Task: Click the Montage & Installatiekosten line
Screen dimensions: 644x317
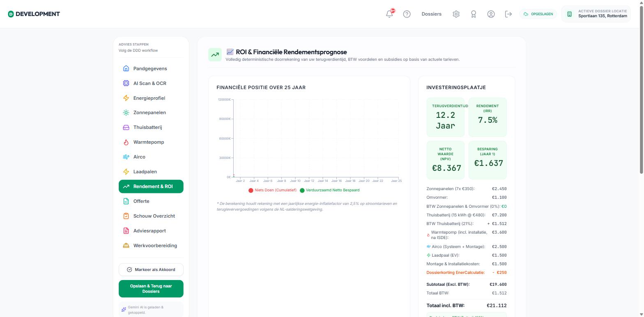Action: click(467, 264)
